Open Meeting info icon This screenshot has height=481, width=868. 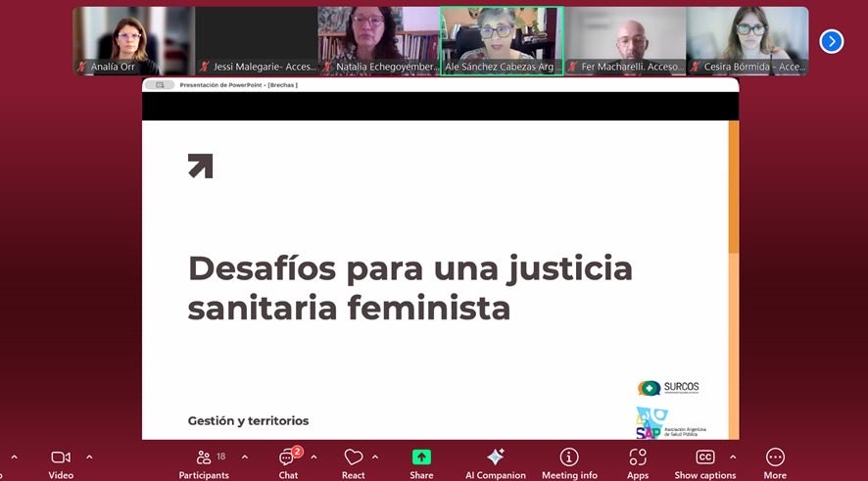(569, 457)
